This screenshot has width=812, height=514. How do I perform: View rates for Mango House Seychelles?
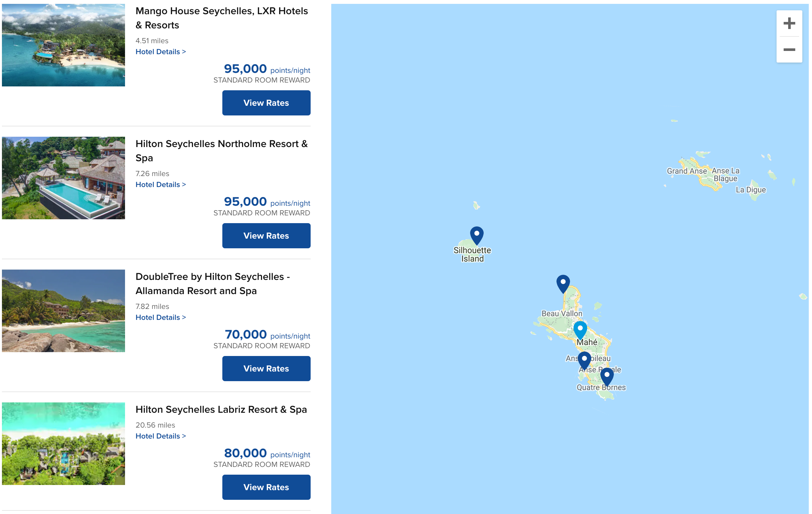pyautogui.click(x=266, y=103)
